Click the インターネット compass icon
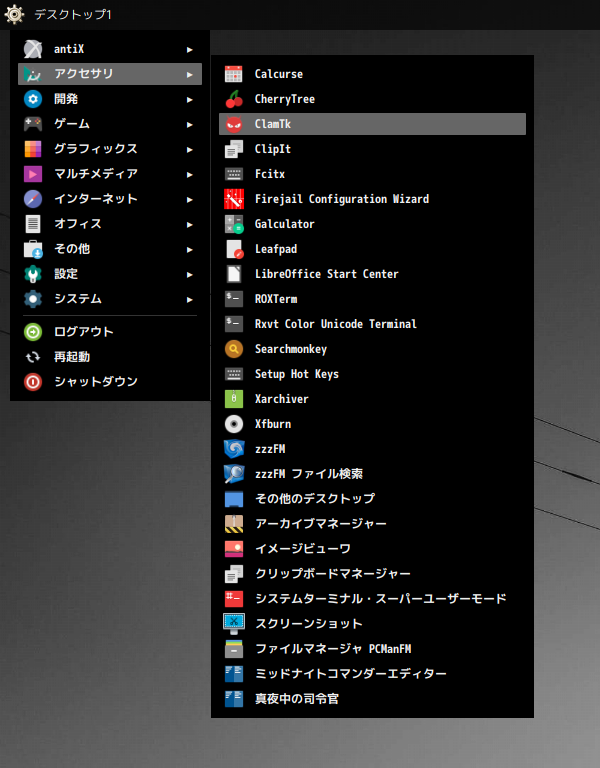Image resolution: width=600 pixels, height=768 pixels. point(33,199)
